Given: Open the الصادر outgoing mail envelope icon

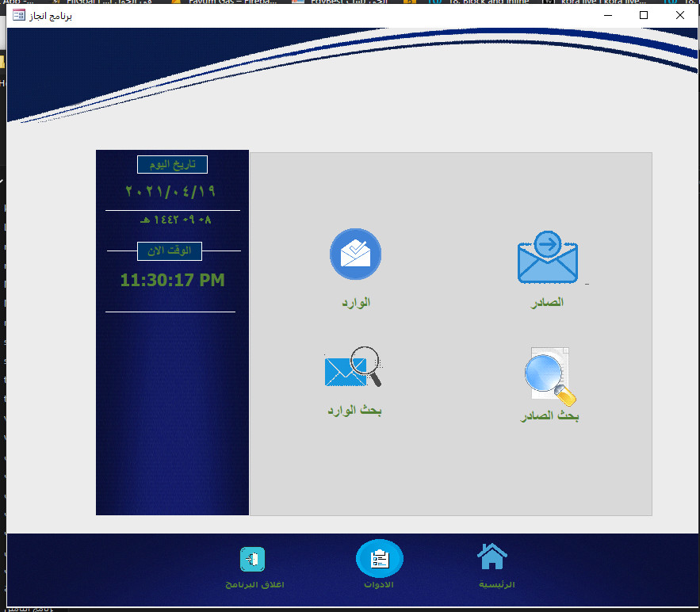Looking at the screenshot, I should pos(548,257).
